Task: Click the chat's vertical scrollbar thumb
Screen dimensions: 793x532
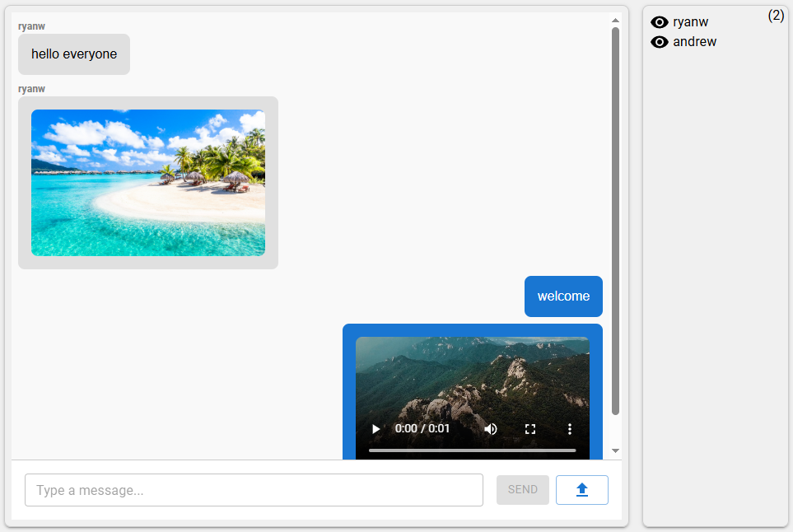Action: tap(615, 221)
